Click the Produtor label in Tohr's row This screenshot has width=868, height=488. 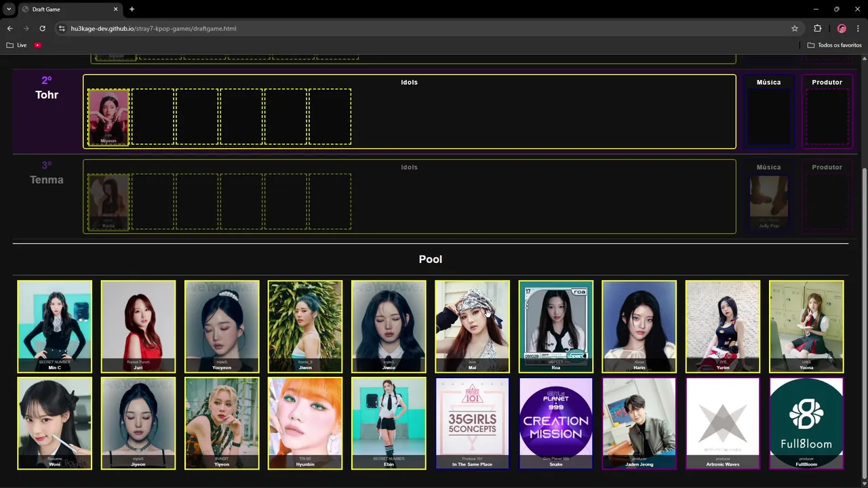[827, 82]
